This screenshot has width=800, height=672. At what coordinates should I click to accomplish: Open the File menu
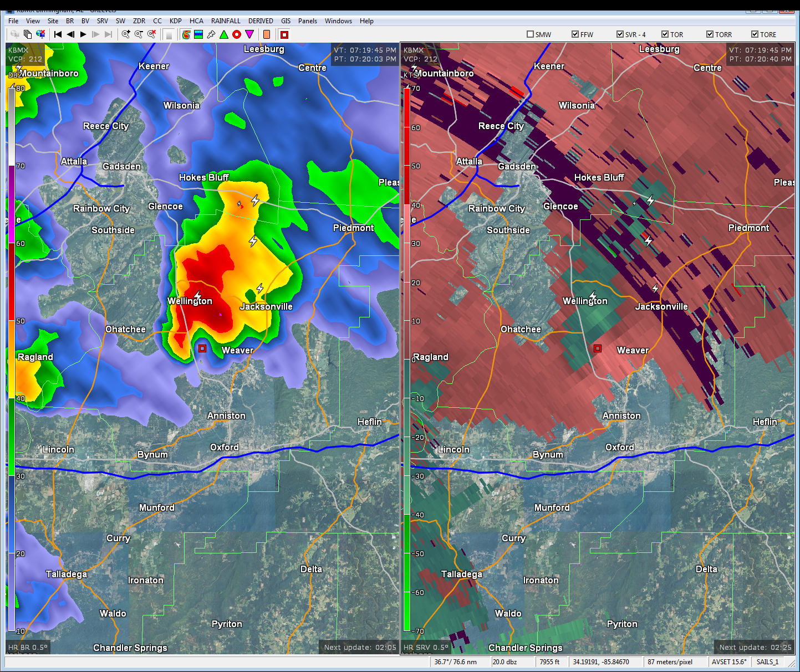coord(13,21)
